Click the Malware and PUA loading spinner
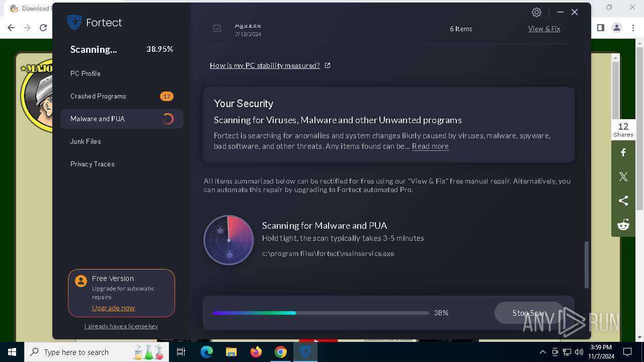644x362 pixels. (x=168, y=119)
